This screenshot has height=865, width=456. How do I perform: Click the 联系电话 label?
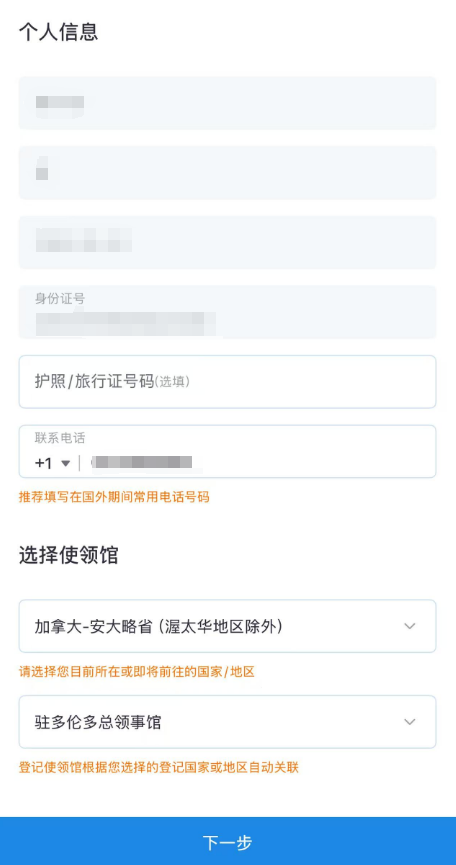[x=60, y=439]
